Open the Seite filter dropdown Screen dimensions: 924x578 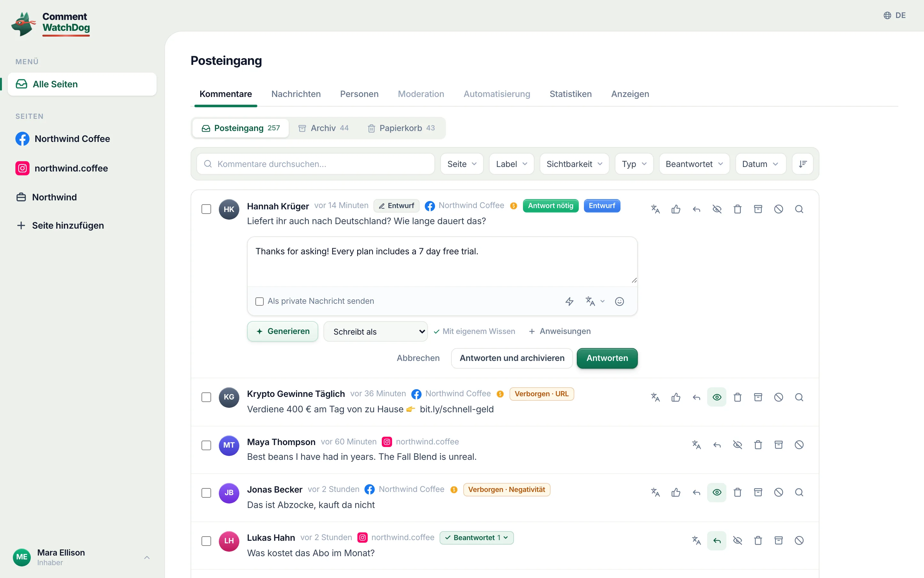(x=462, y=164)
